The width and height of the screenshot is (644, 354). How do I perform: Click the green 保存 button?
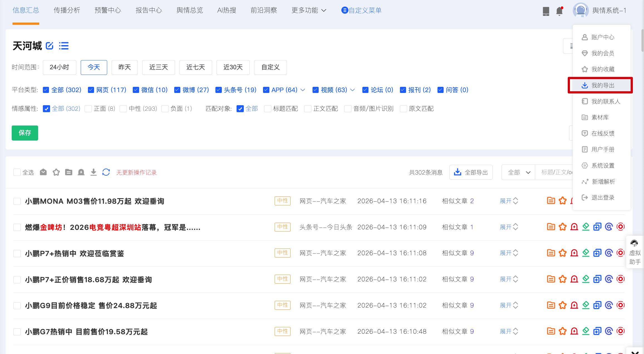[x=25, y=133]
